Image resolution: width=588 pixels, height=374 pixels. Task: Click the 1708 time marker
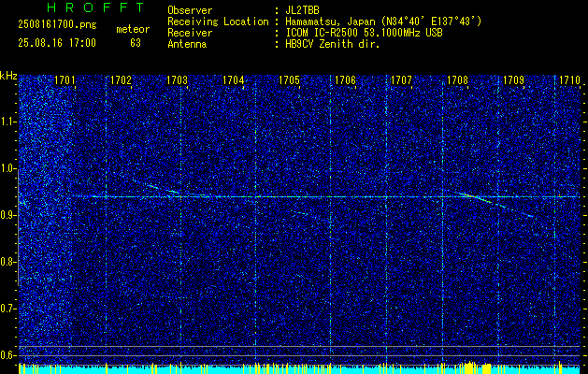tap(457, 80)
